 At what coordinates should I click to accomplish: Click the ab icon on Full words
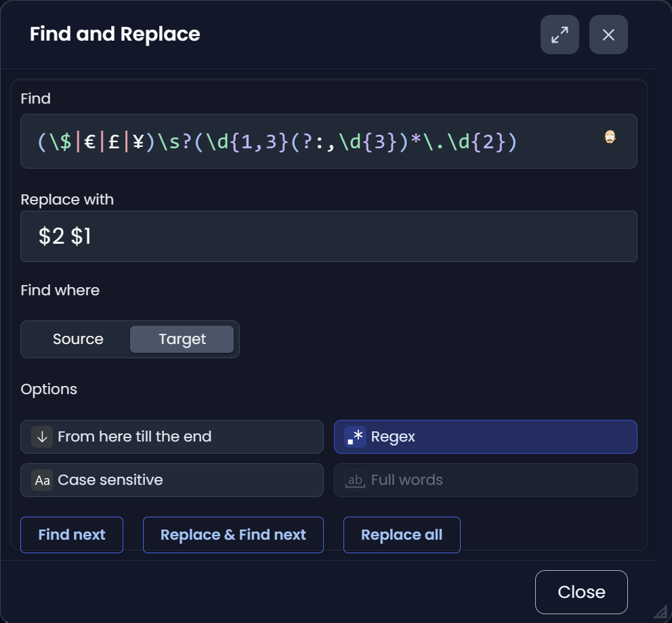355,480
